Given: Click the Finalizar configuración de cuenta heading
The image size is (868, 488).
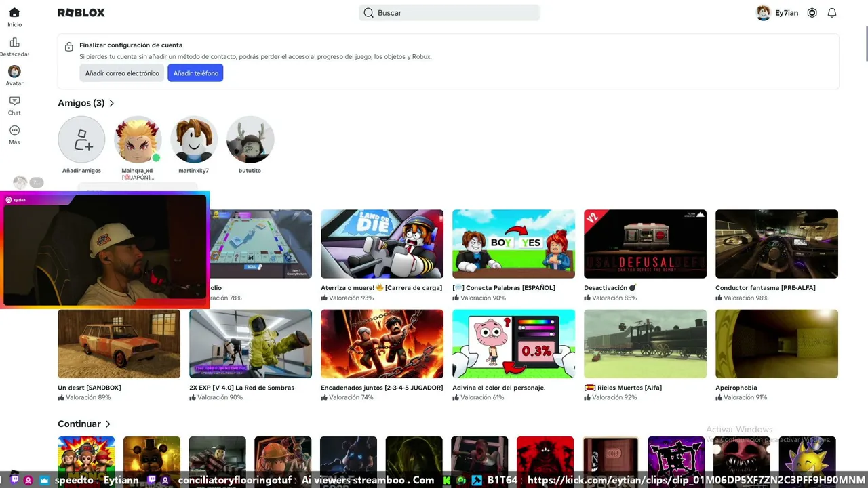Looking at the screenshot, I should [x=131, y=45].
